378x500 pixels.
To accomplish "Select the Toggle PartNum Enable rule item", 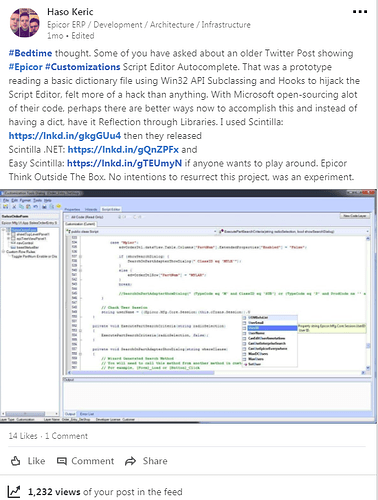I will (x=34, y=256).
